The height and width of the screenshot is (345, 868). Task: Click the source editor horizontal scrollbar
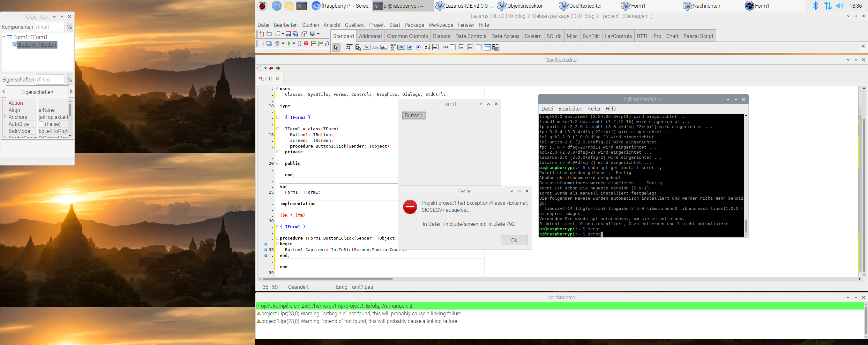click(327, 279)
